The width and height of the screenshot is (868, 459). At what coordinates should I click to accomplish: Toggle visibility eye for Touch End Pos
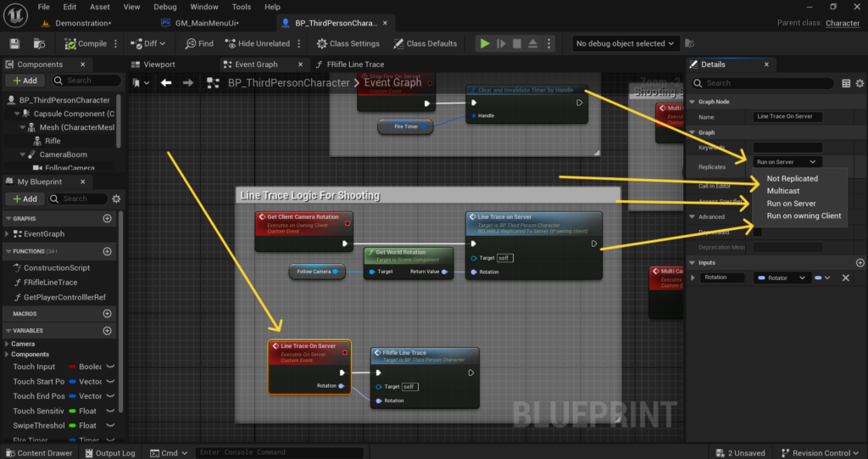point(110,396)
